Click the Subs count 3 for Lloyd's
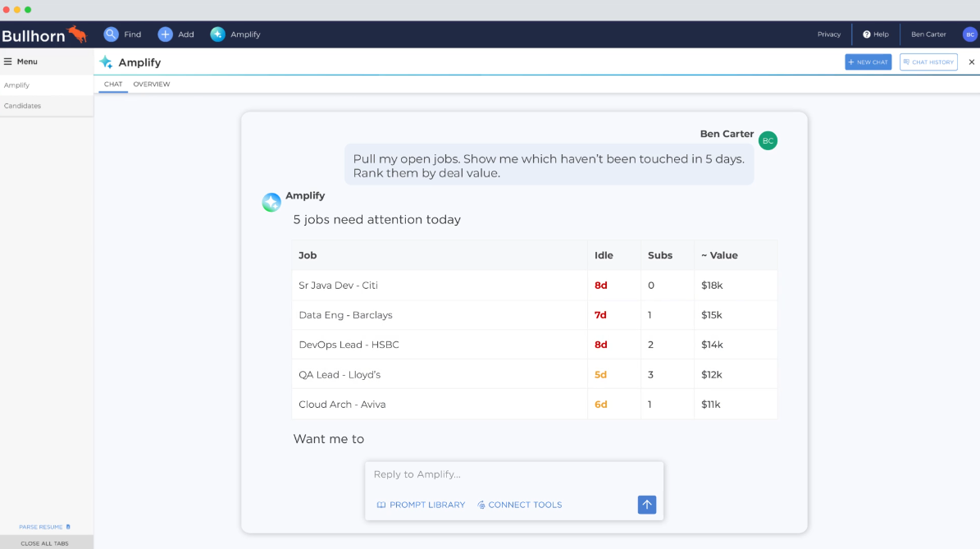The height and width of the screenshot is (549, 980). coord(650,374)
